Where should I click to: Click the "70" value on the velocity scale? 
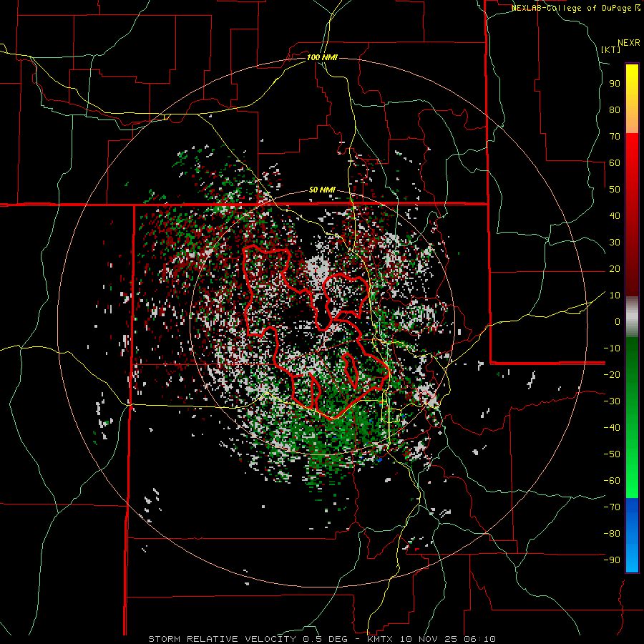615,137
